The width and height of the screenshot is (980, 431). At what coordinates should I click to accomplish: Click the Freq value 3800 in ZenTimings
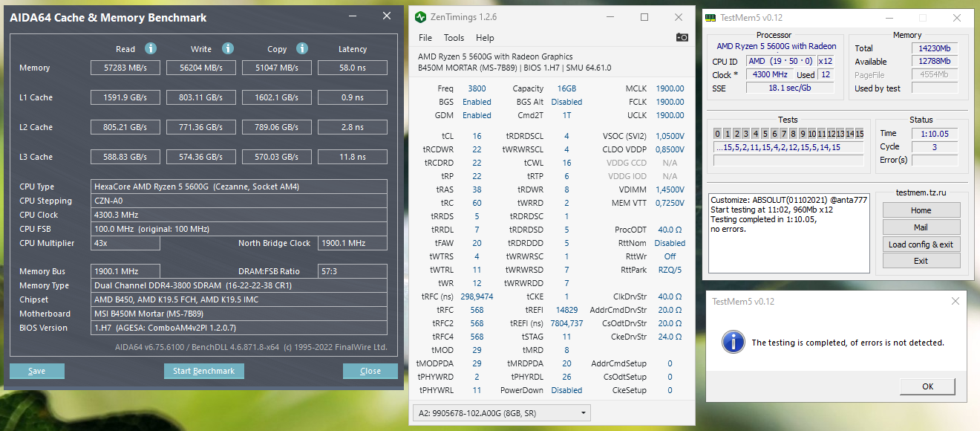click(x=477, y=88)
